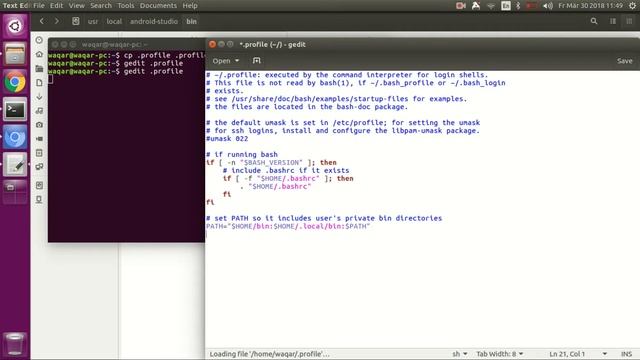Click the #umask 022 line
Image resolution: width=640 pixels, height=360 pixels.
point(227,139)
